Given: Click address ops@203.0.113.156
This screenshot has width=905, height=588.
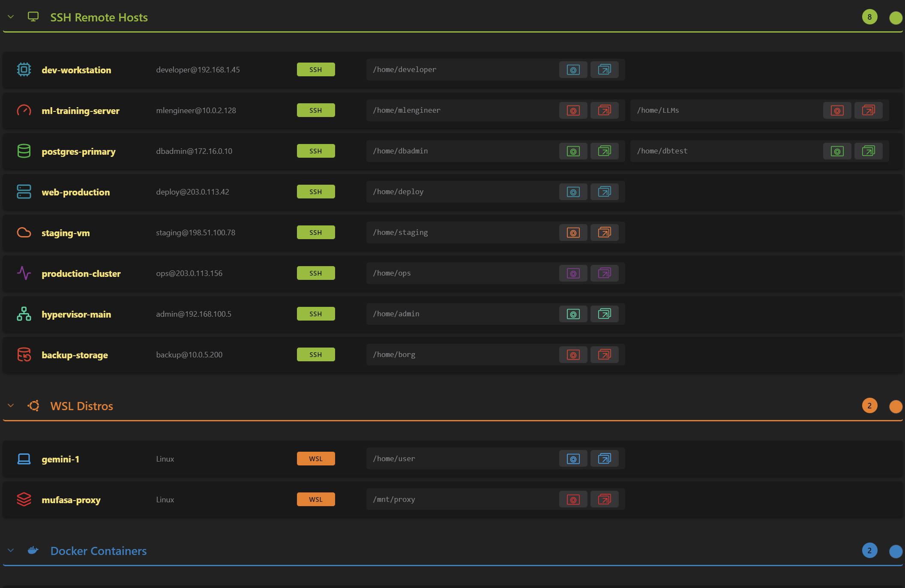Looking at the screenshot, I should pos(189,273).
